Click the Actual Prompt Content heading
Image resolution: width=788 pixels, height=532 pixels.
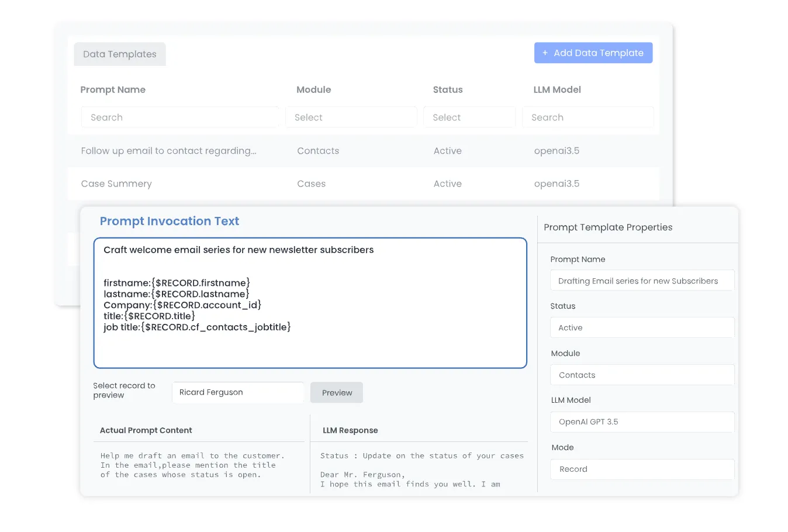point(146,430)
